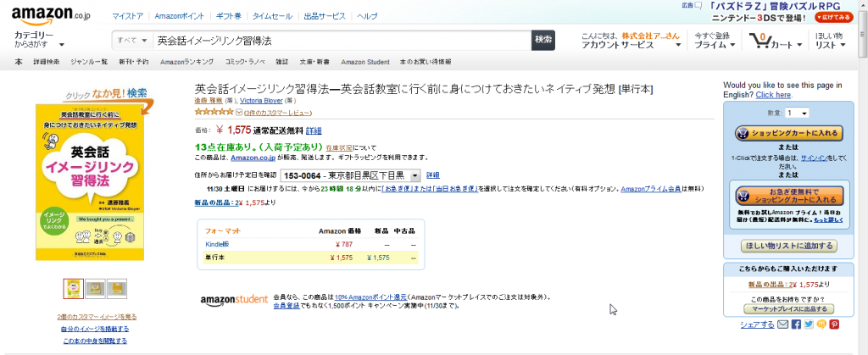868x355 pixels.
Task: Click 詳細 link next to 通常配送無料
Action: (314, 131)
